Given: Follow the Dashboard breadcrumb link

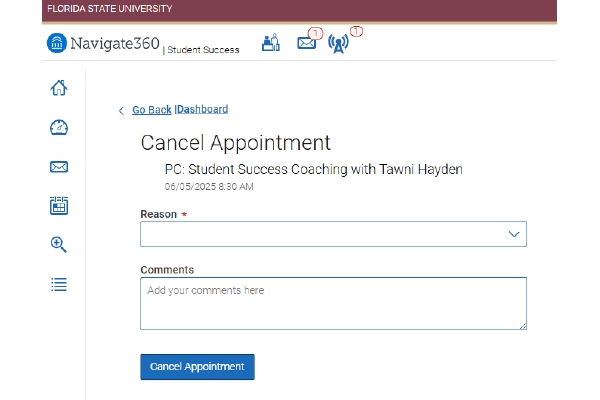Looking at the screenshot, I should (203, 110).
